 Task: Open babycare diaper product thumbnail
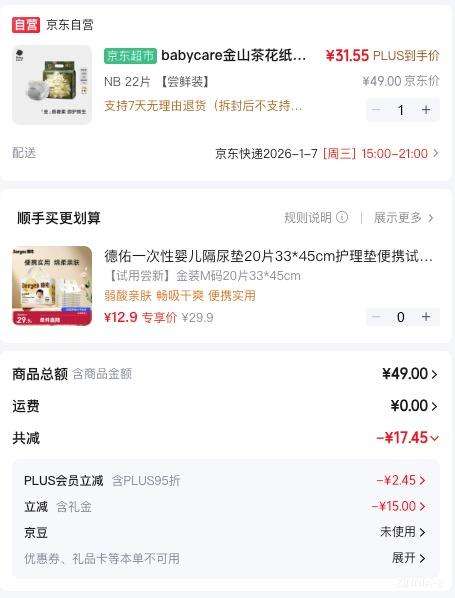tap(52, 85)
